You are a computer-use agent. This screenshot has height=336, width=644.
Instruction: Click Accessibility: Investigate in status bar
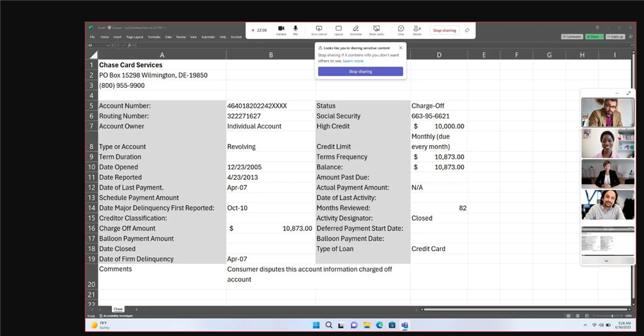[116, 316]
